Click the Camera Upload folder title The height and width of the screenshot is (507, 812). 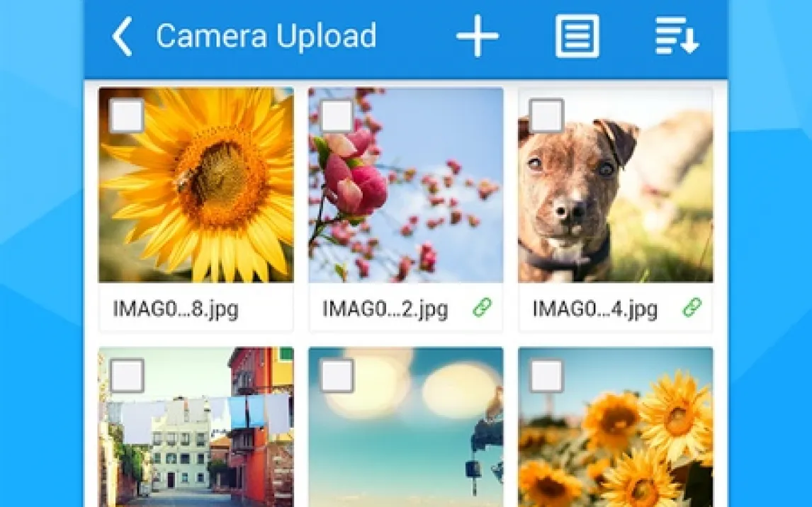point(266,36)
